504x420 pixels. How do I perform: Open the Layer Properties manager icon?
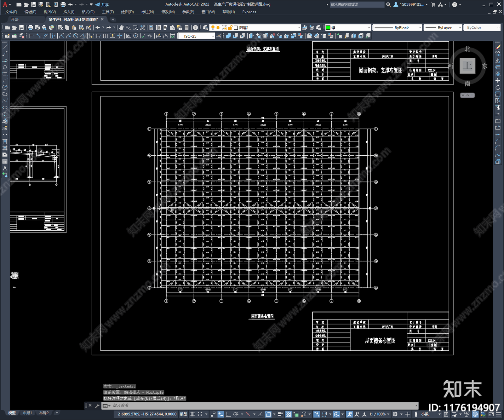(x=206, y=28)
